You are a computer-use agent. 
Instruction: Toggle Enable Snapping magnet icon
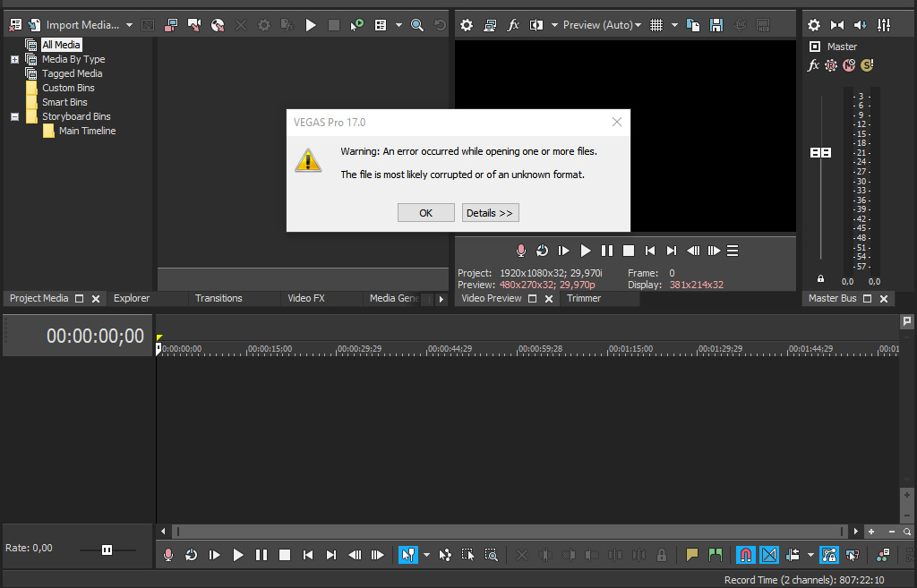tap(746, 555)
